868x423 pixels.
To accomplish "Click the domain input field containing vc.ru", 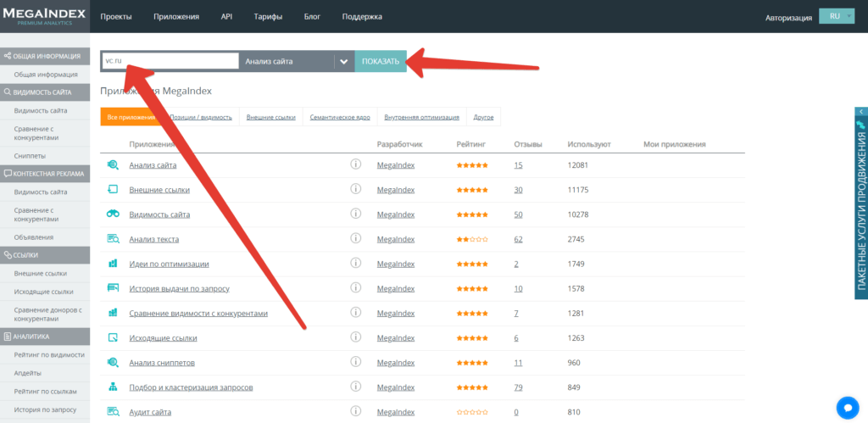I will point(170,61).
